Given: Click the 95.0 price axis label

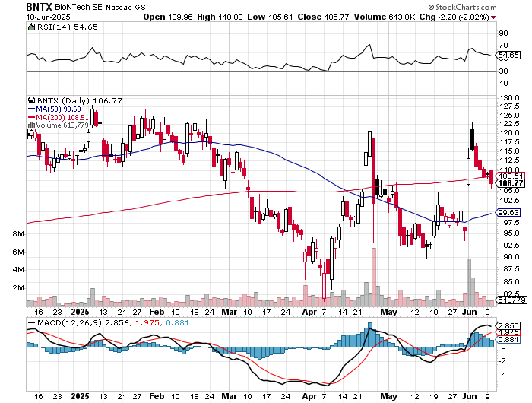Looking at the screenshot, I should pos(511,233).
